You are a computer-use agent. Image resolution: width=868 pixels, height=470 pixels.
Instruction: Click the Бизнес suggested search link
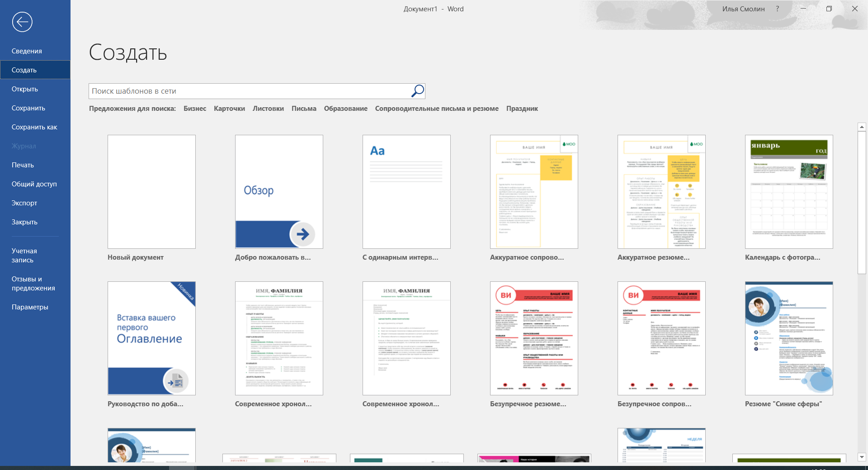click(194, 109)
